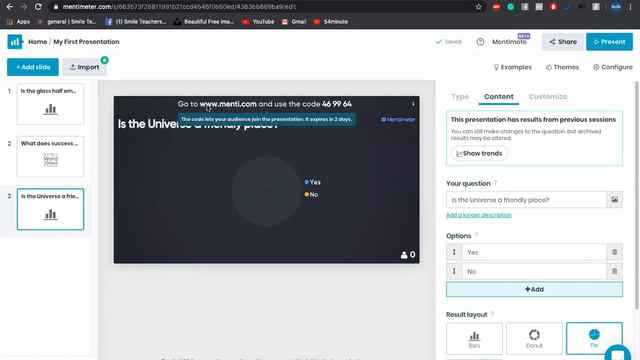Click the notification badge on Import
The height and width of the screenshot is (360, 640).
pos(105,60)
